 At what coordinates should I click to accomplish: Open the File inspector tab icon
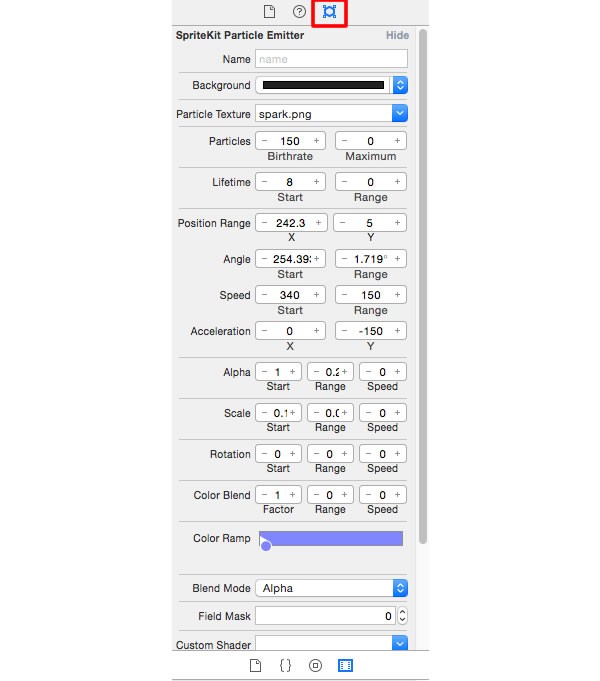click(x=269, y=11)
